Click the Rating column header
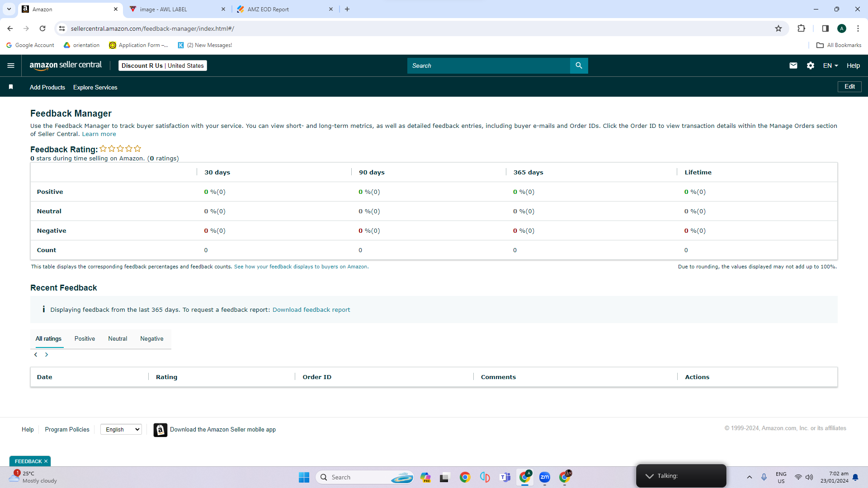868x488 pixels. click(166, 377)
